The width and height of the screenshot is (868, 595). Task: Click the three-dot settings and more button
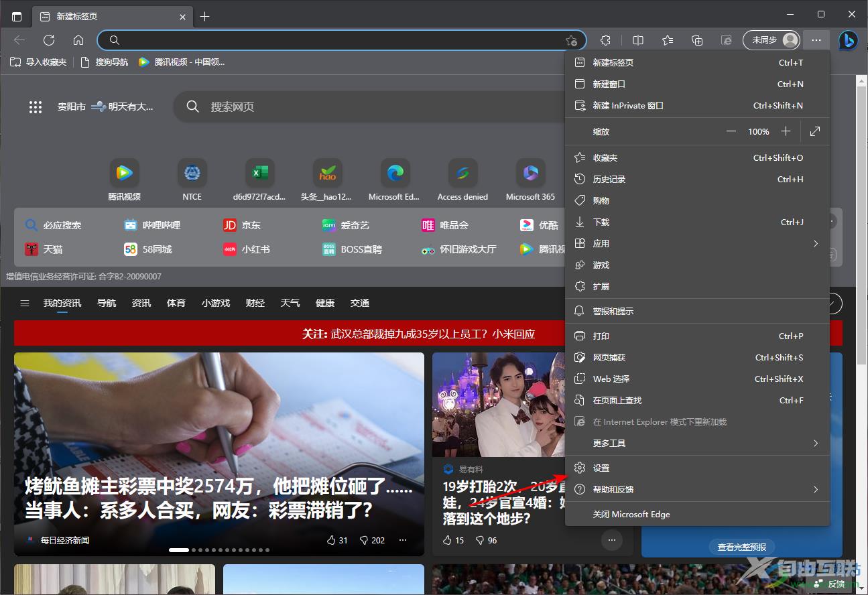tap(816, 40)
